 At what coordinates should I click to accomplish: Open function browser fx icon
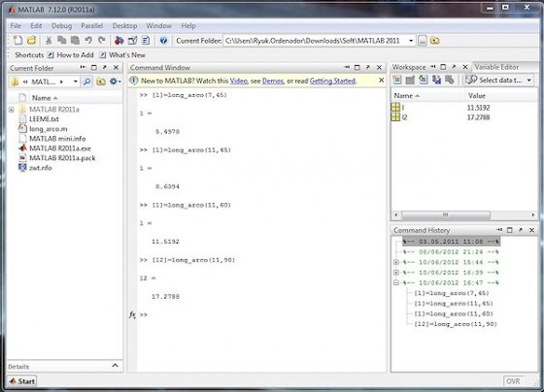click(x=132, y=314)
